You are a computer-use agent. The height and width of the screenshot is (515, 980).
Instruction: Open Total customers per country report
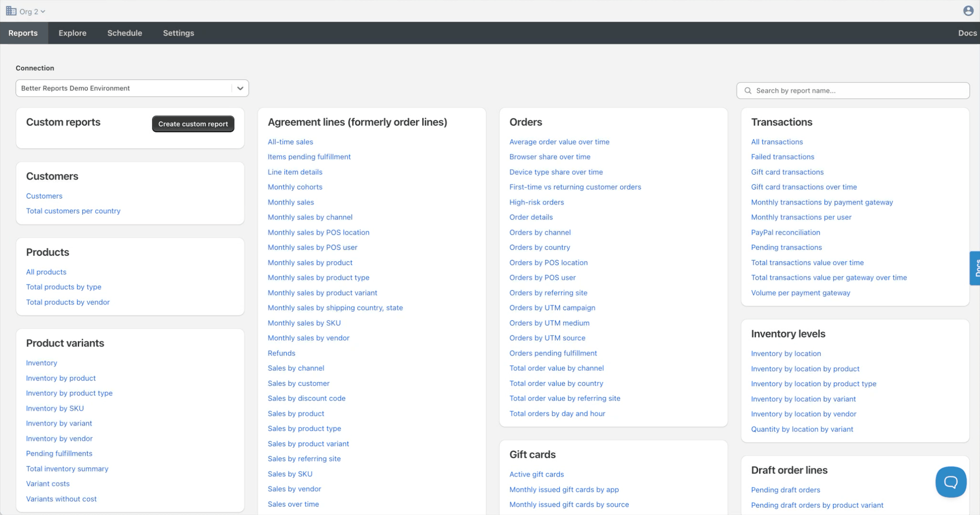[x=73, y=211]
